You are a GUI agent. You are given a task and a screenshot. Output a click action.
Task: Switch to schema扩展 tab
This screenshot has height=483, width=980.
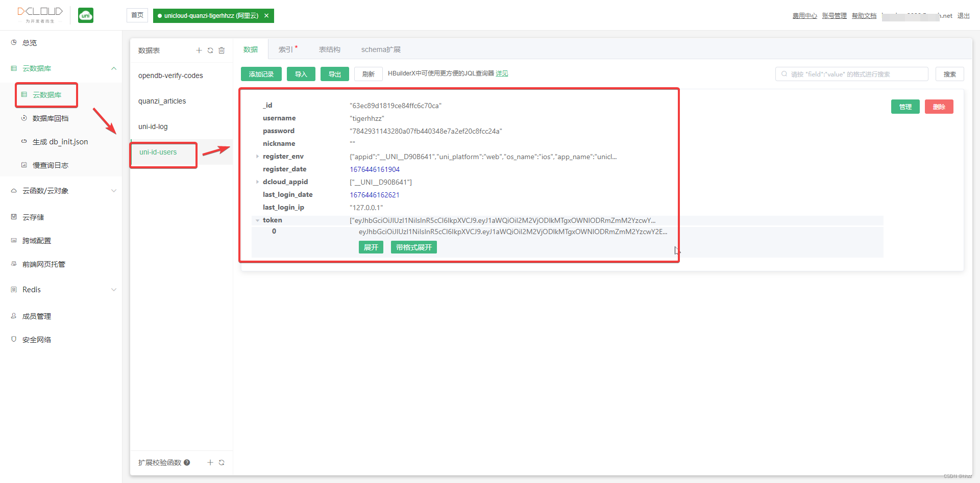(x=381, y=49)
